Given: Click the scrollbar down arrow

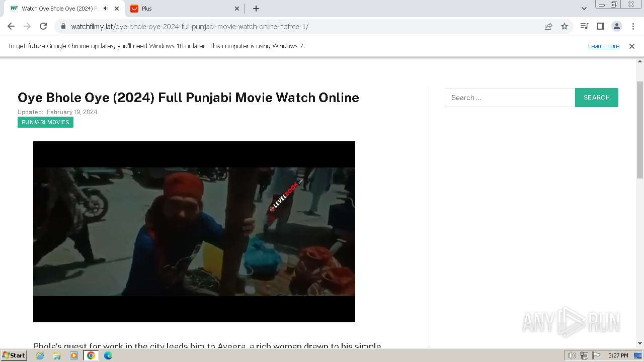Looking at the screenshot, I should click(x=640, y=343).
